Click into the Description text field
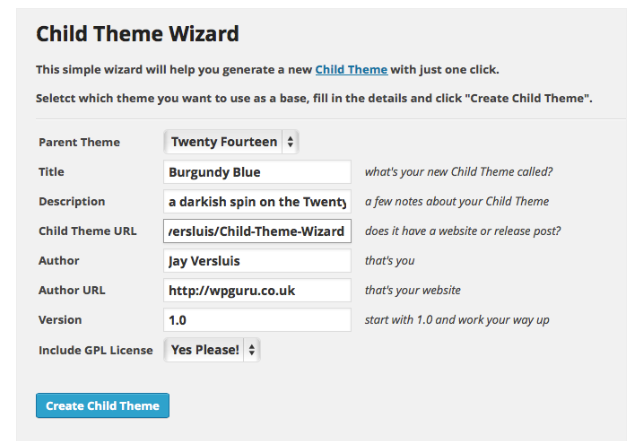 257,201
